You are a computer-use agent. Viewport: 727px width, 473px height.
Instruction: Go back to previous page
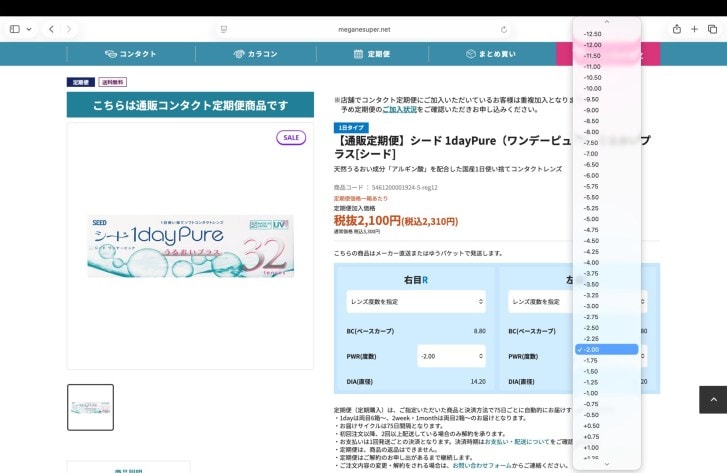[51, 29]
